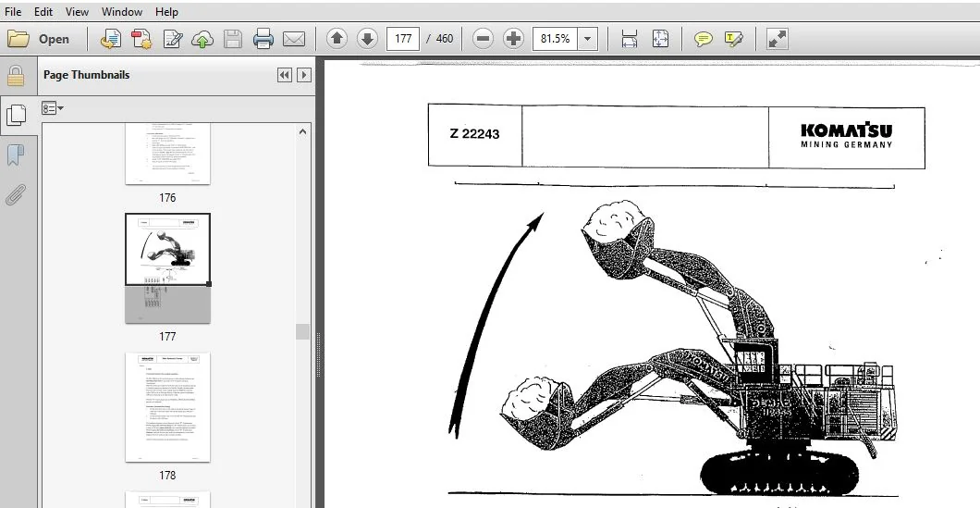Click the page number field showing 177

[x=403, y=39]
